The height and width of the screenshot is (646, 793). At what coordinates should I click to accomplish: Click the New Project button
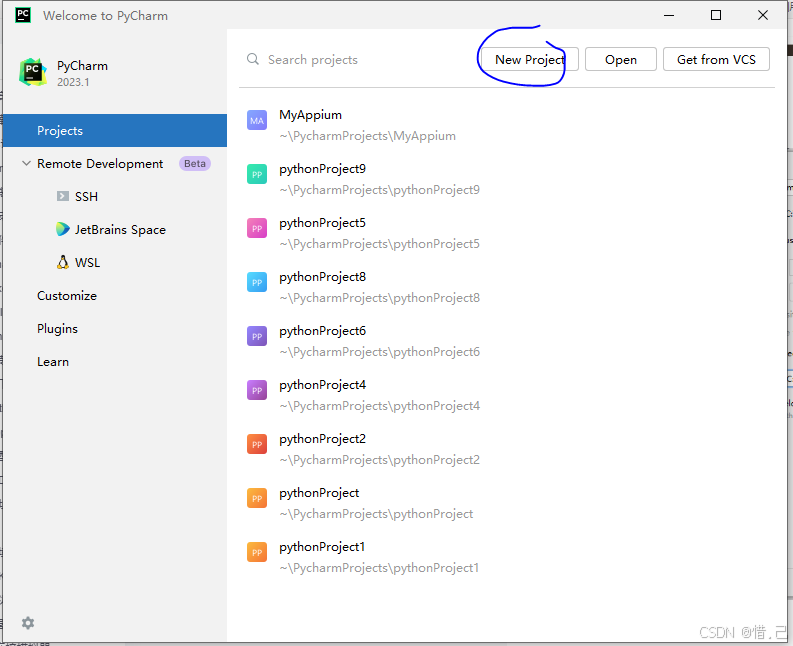[530, 59]
